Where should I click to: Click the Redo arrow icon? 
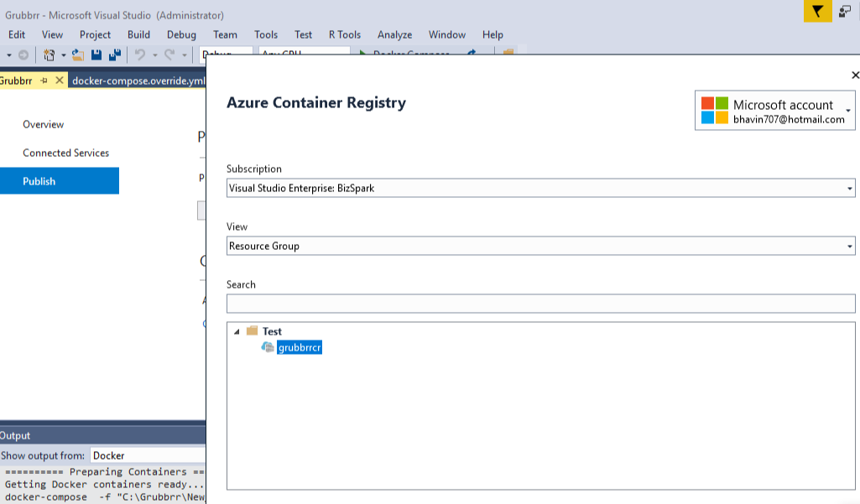[x=170, y=55]
